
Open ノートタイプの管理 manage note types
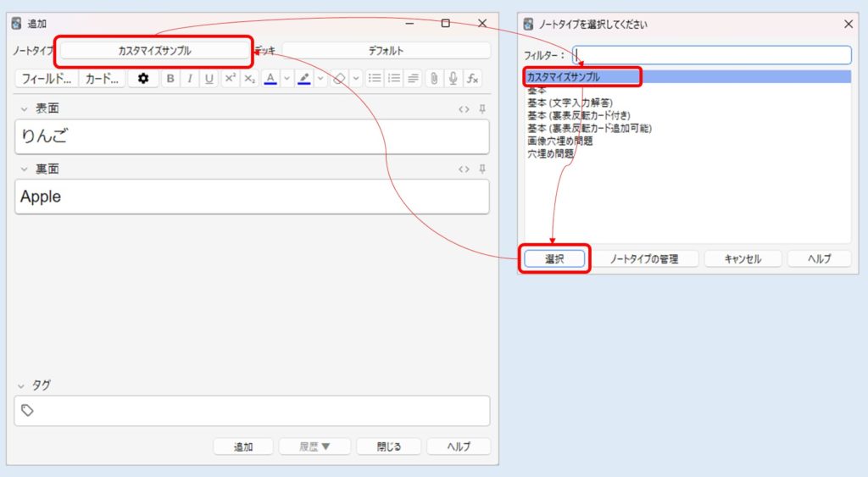click(x=644, y=259)
